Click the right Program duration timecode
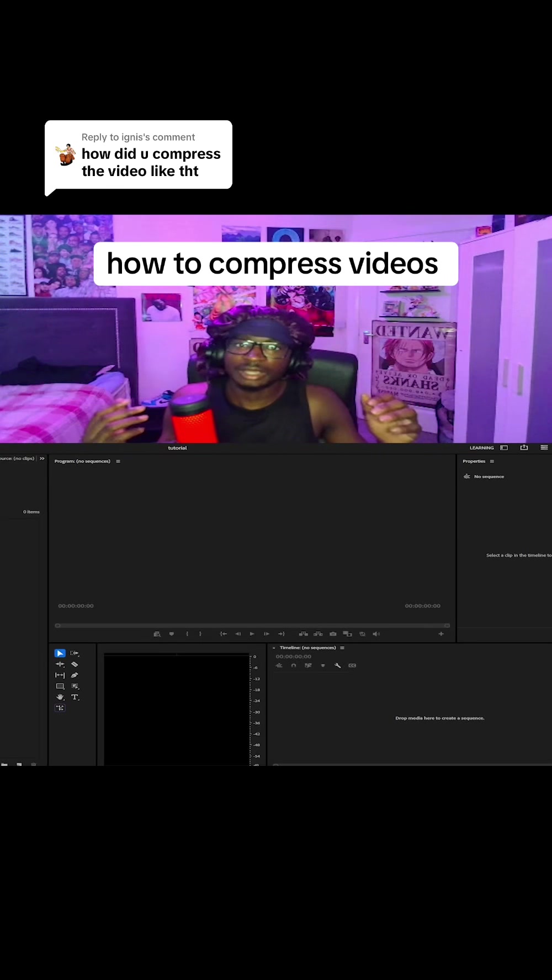Viewport: 552px width, 980px height. 423,606
